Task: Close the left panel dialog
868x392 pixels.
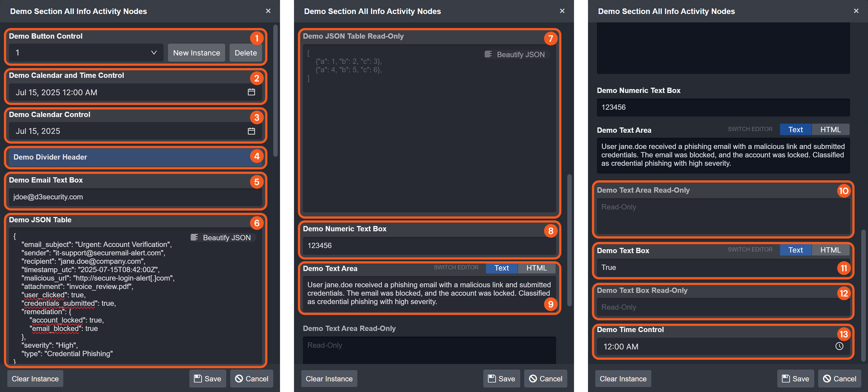Action: point(268,11)
